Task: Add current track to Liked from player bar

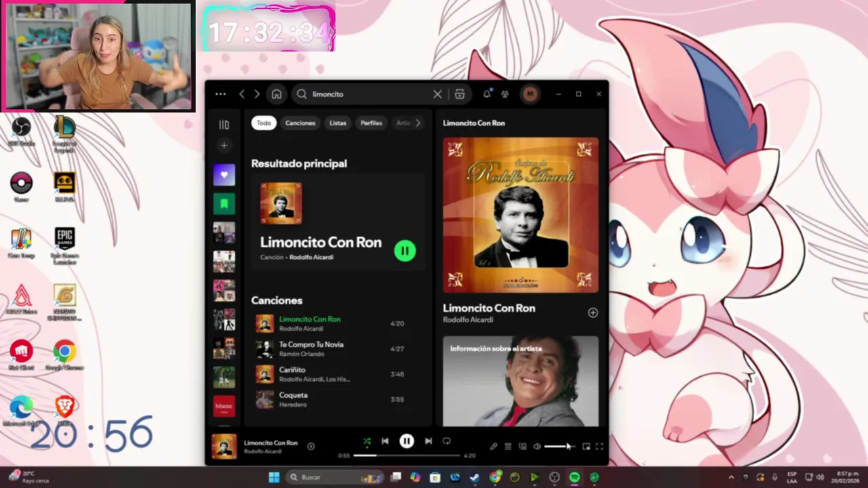Action: click(311, 446)
